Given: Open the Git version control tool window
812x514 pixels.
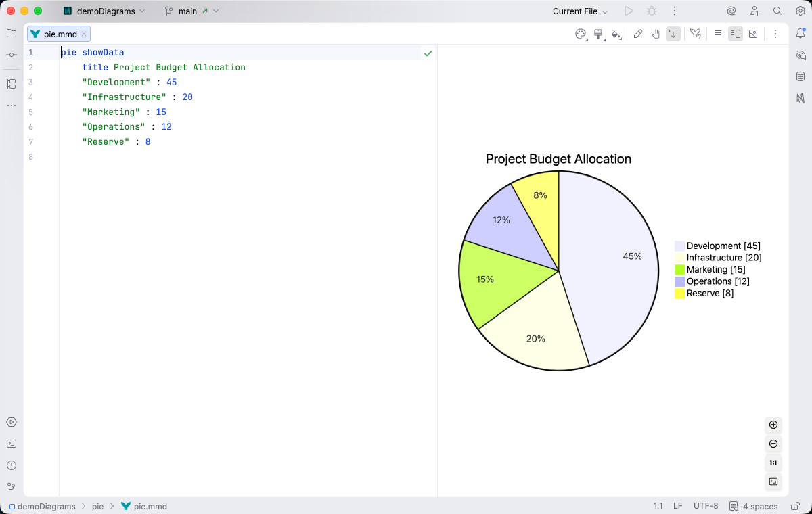Looking at the screenshot, I should point(12,487).
